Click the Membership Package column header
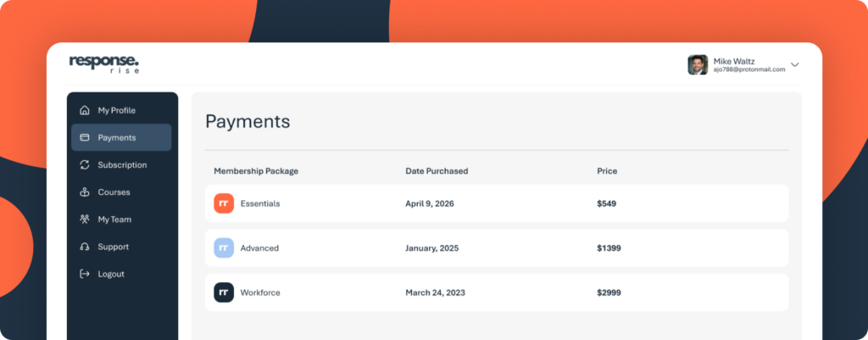The image size is (868, 340). (x=256, y=171)
